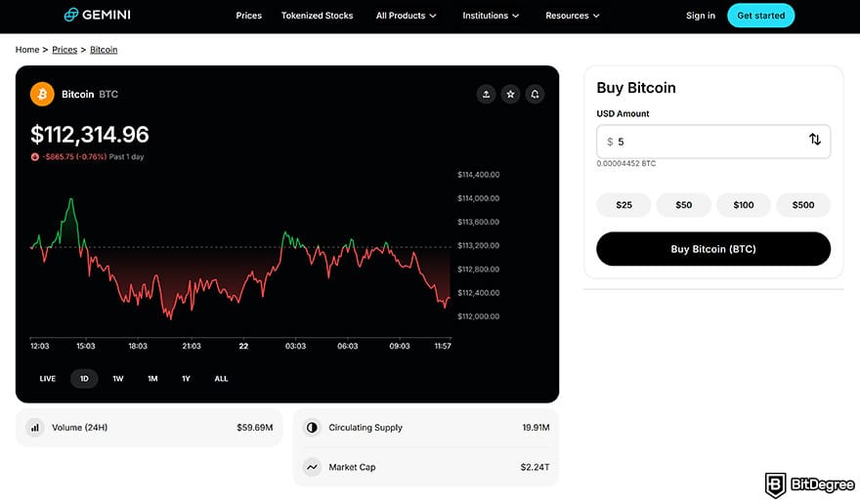Click the $112,314.96 price value
Image resolution: width=860 pixels, height=504 pixels.
pos(90,135)
